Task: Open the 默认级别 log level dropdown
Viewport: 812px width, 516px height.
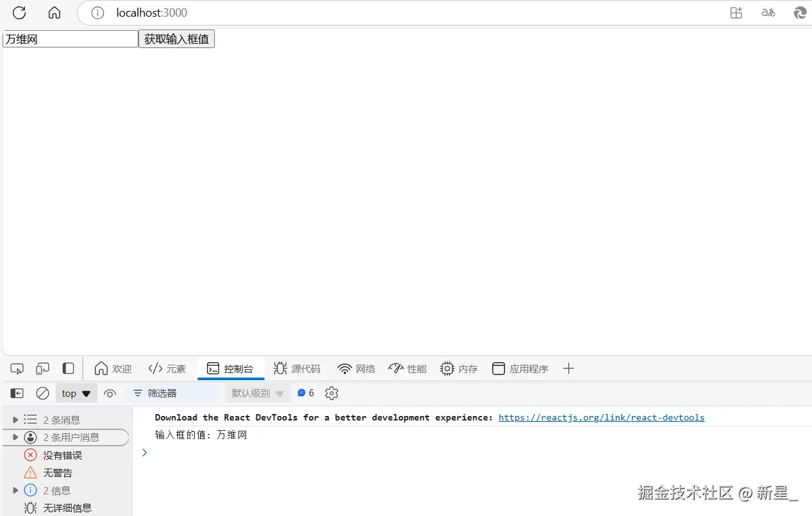Action: click(x=258, y=393)
